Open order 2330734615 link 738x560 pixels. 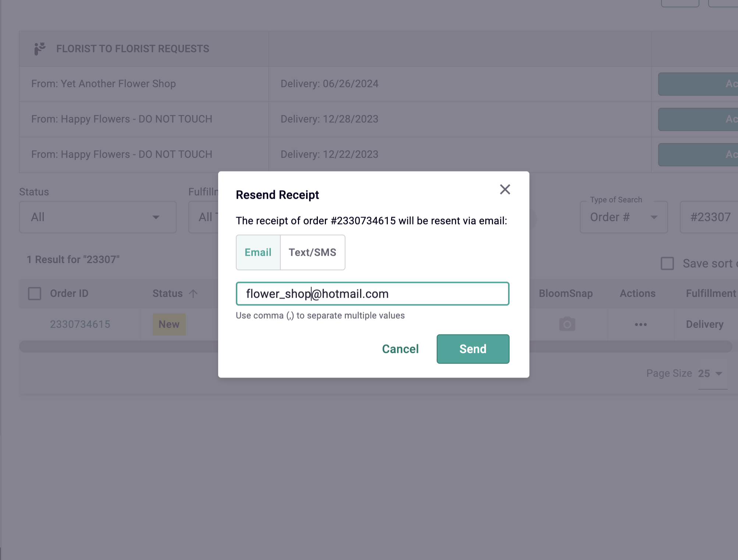[80, 324]
